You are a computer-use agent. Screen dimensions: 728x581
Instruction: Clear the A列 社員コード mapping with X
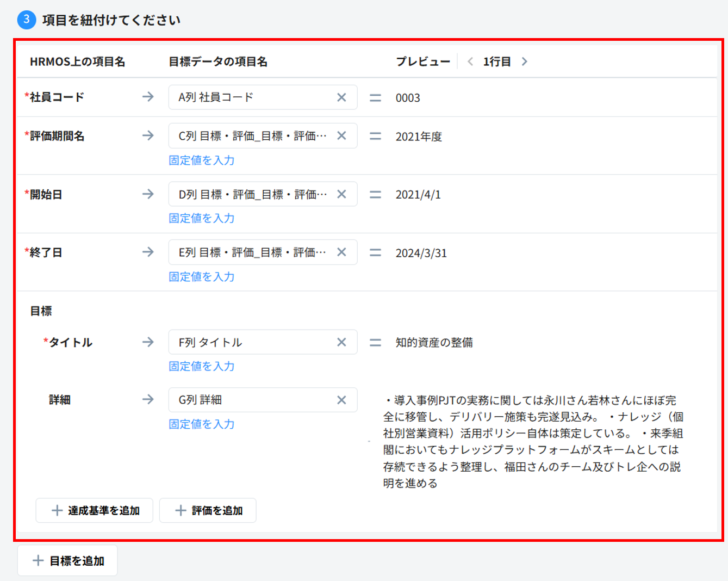pos(341,97)
